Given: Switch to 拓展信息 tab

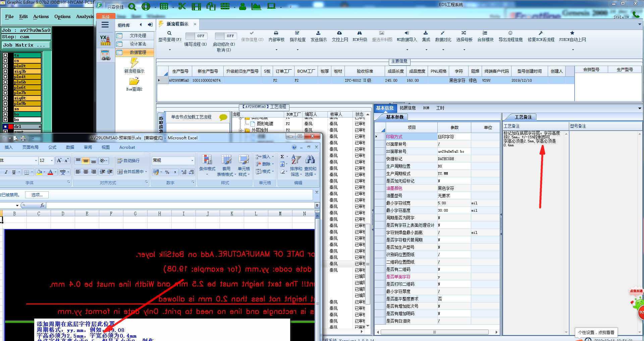Looking at the screenshot, I should point(408,108).
